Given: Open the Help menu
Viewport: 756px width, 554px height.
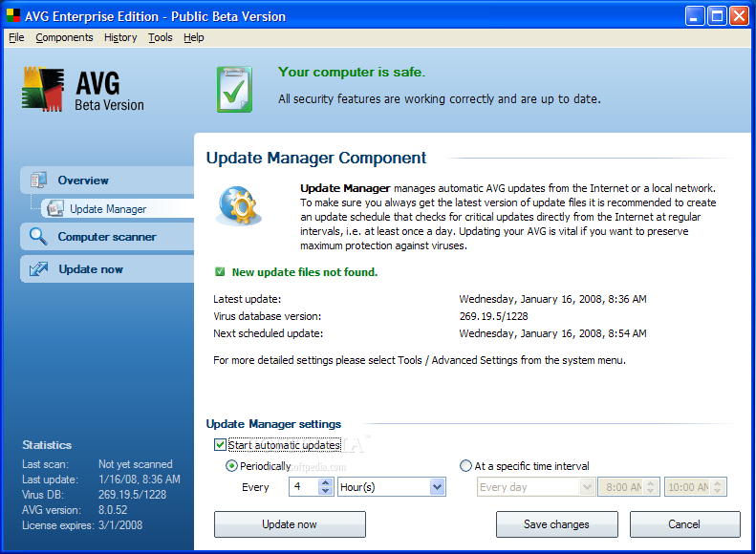Looking at the screenshot, I should [194, 37].
